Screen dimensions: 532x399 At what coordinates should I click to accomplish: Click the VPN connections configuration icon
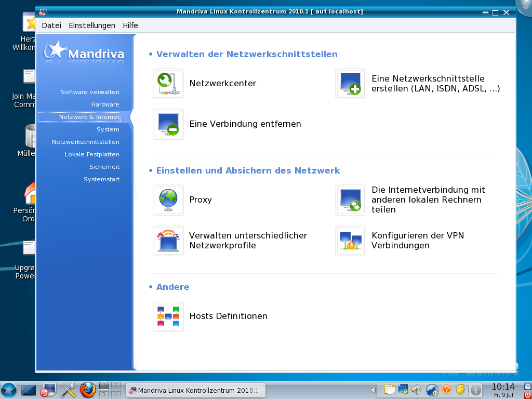pos(351,241)
